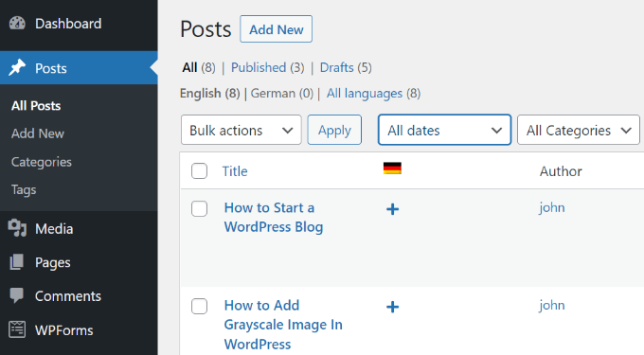Click the Add New button beside Posts heading
Image resolution: width=644 pixels, height=355 pixels.
pos(276,29)
